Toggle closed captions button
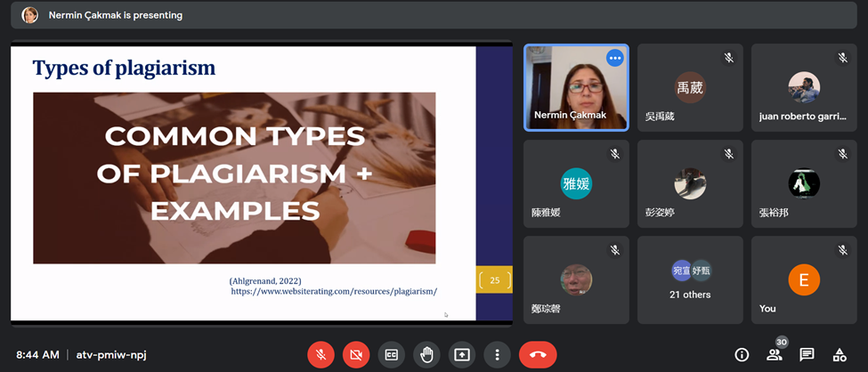868x372 pixels. point(391,354)
